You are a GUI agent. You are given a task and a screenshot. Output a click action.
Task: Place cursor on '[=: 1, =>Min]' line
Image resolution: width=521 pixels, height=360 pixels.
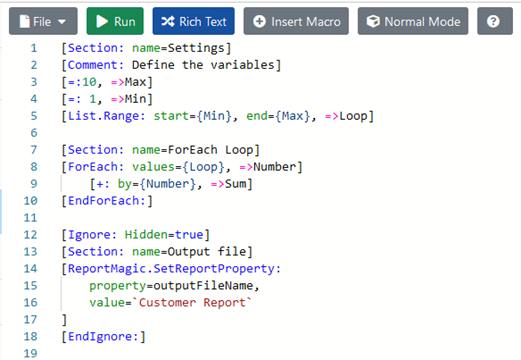107,99
